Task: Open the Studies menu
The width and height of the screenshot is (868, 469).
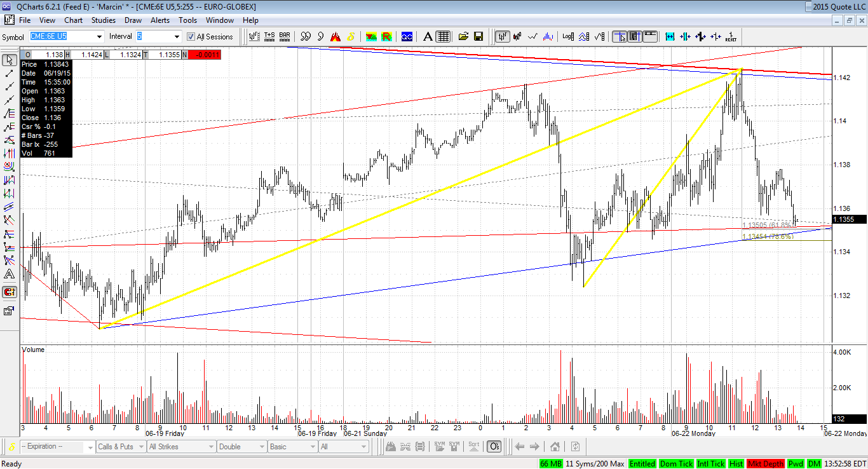Action: pyautogui.click(x=104, y=20)
